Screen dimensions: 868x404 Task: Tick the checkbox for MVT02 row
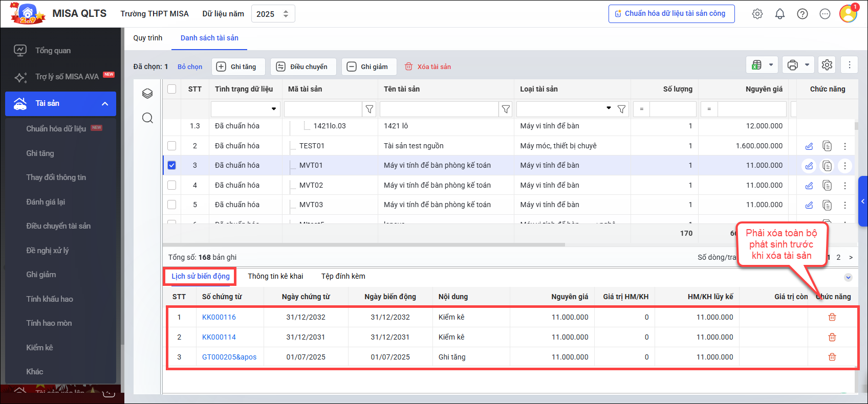pos(171,185)
